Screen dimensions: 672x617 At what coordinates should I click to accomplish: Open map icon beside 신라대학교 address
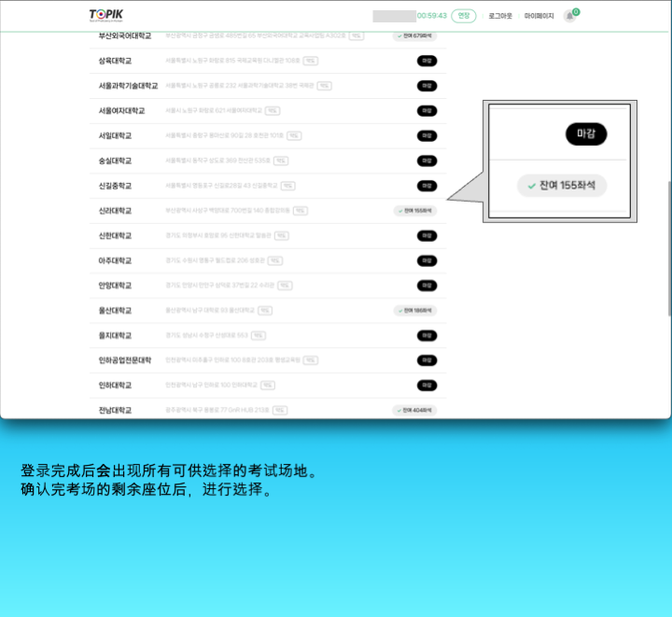[301, 211]
